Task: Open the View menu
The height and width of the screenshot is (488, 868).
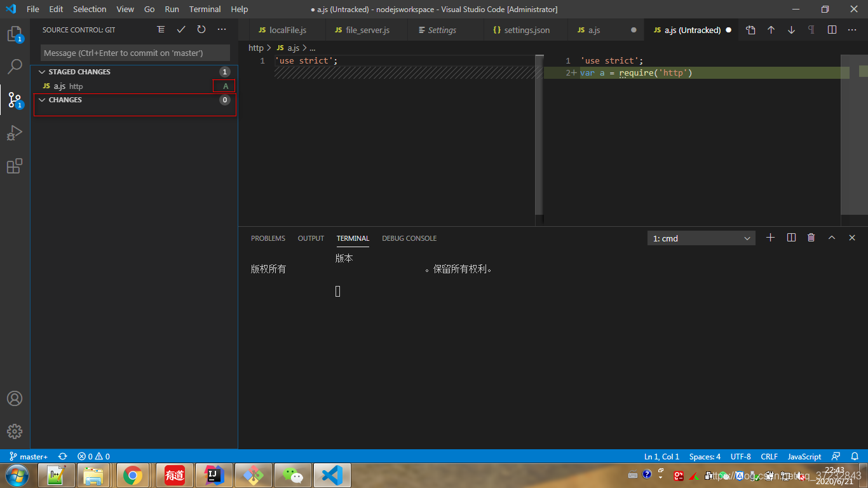Action: (x=125, y=9)
